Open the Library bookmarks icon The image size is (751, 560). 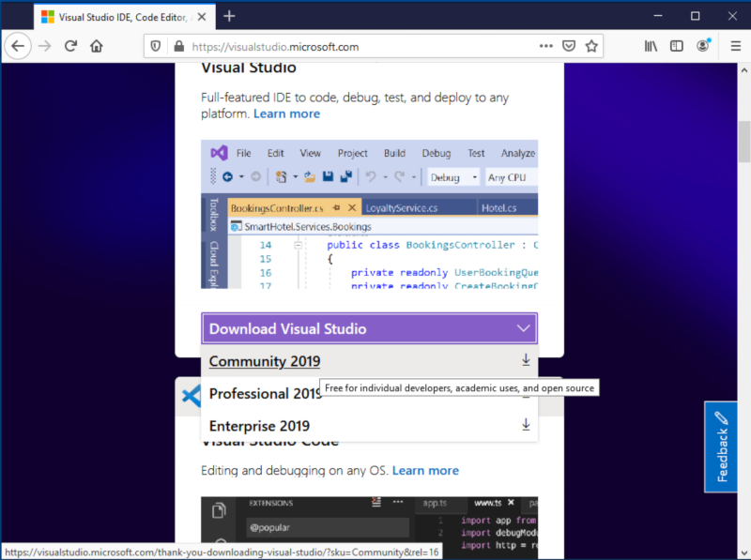651,46
